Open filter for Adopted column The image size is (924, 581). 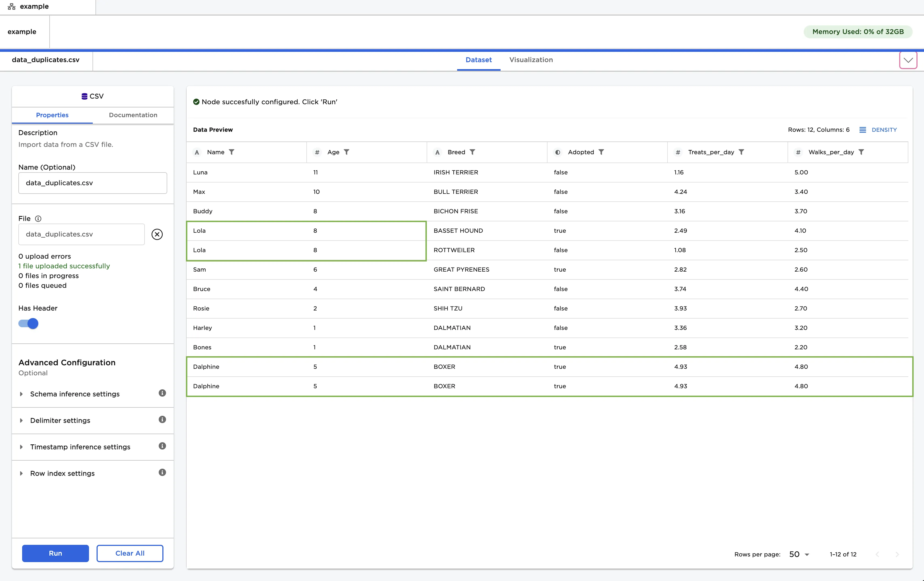coord(601,152)
